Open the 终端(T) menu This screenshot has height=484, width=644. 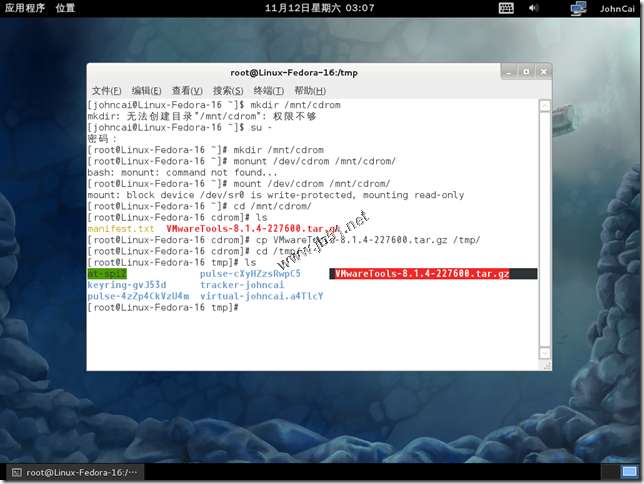click(x=269, y=91)
